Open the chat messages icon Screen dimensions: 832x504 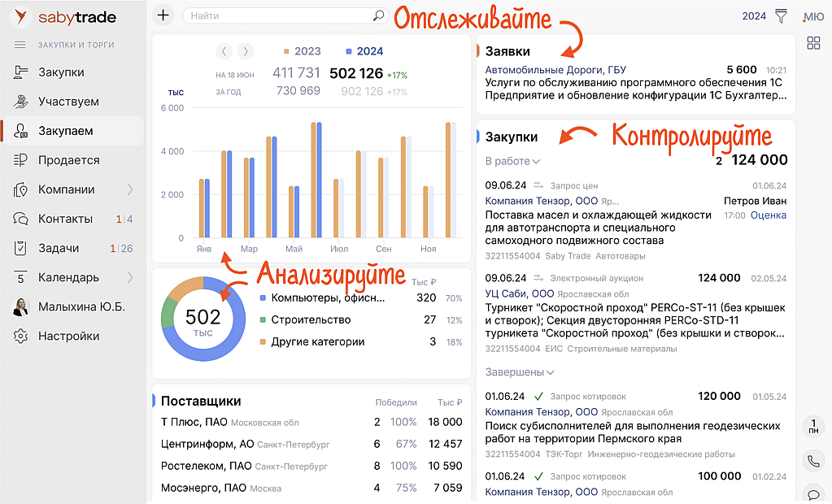click(813, 493)
